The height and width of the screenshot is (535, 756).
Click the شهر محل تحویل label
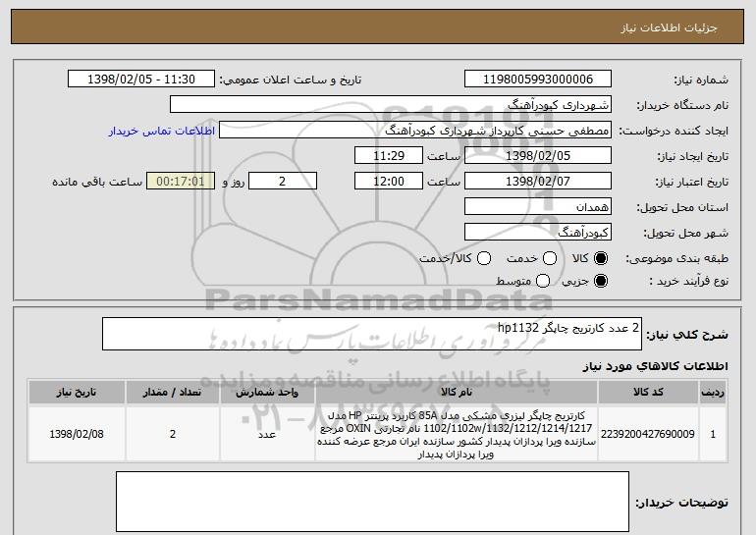click(x=686, y=233)
